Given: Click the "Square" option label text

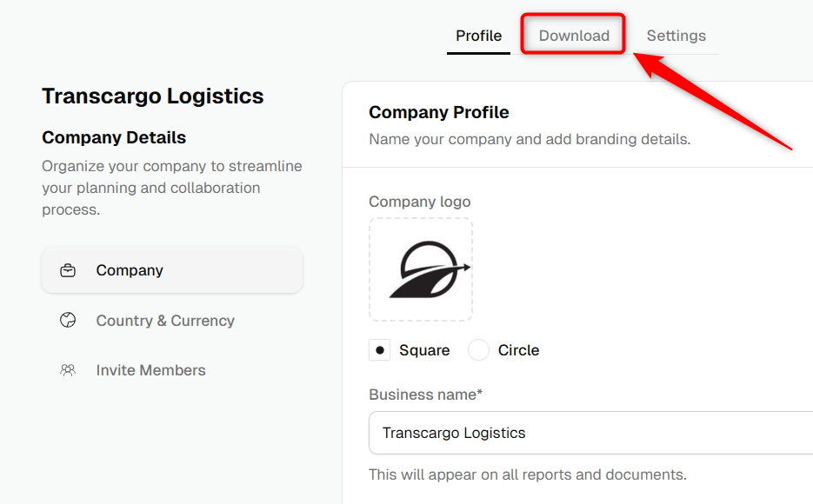Looking at the screenshot, I should [424, 350].
